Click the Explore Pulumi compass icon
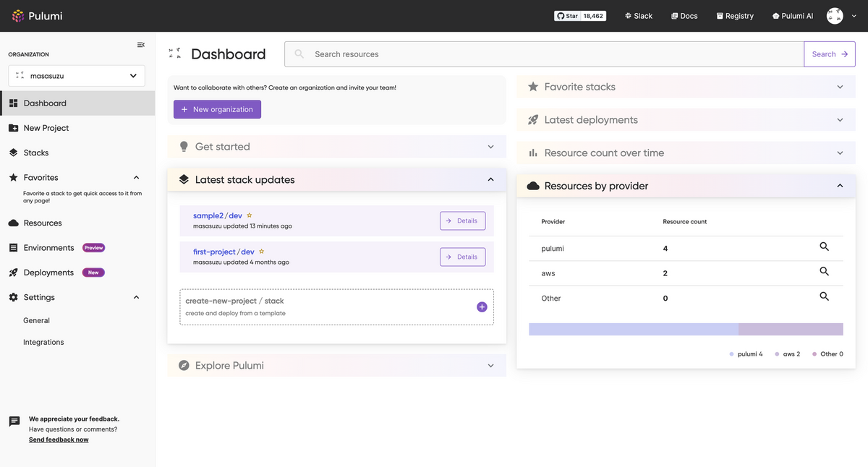The height and width of the screenshot is (467, 868). [184, 366]
